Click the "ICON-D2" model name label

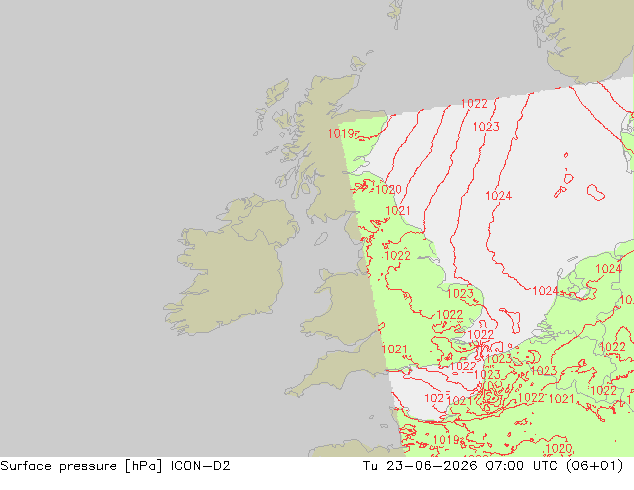tap(201, 466)
